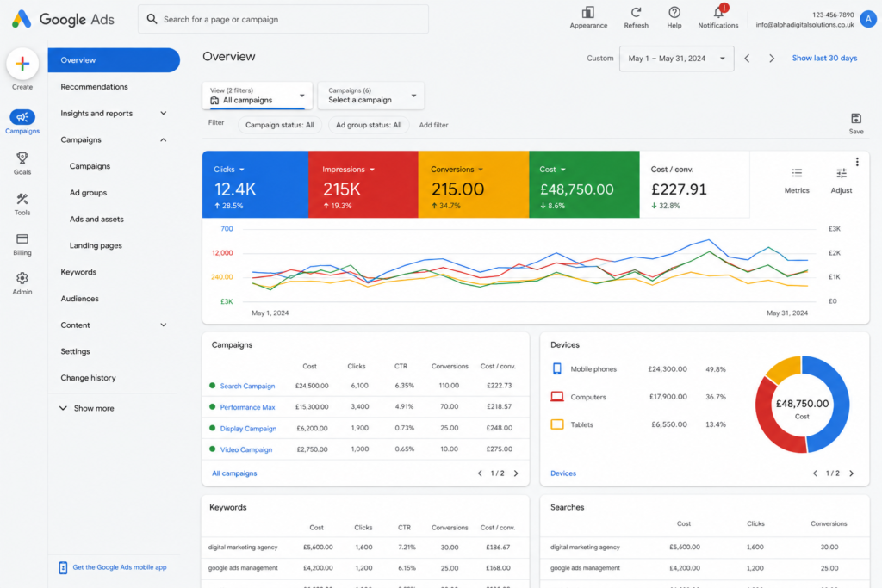Click the Refresh icon

636,12
